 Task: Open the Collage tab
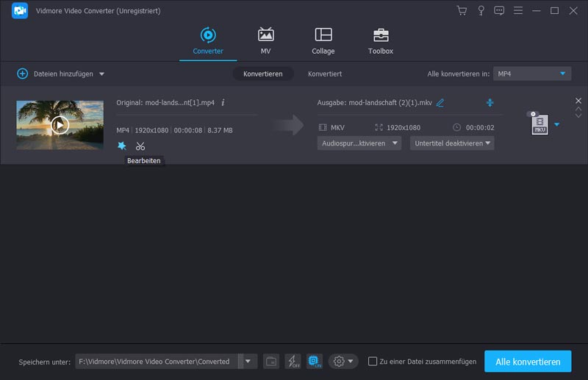click(323, 41)
